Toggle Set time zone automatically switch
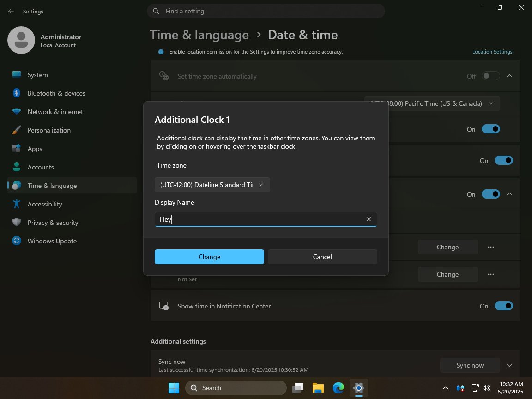The width and height of the screenshot is (532, 399). click(x=490, y=76)
